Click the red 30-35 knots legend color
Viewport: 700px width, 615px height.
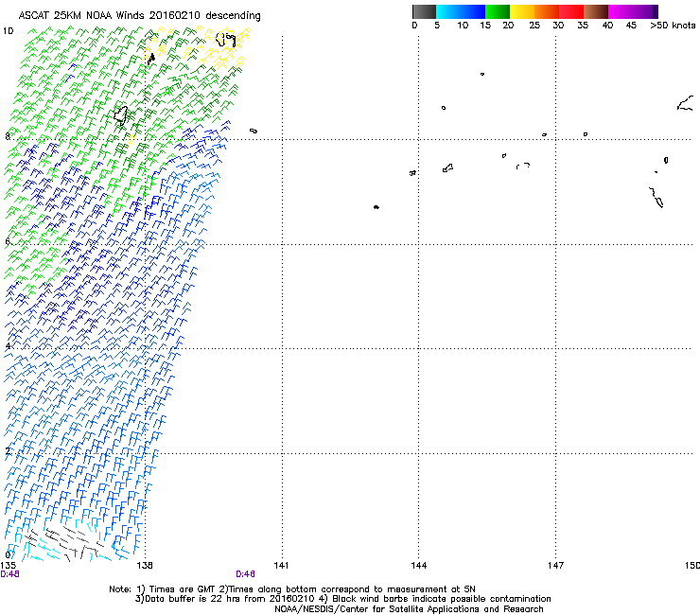coord(571,11)
